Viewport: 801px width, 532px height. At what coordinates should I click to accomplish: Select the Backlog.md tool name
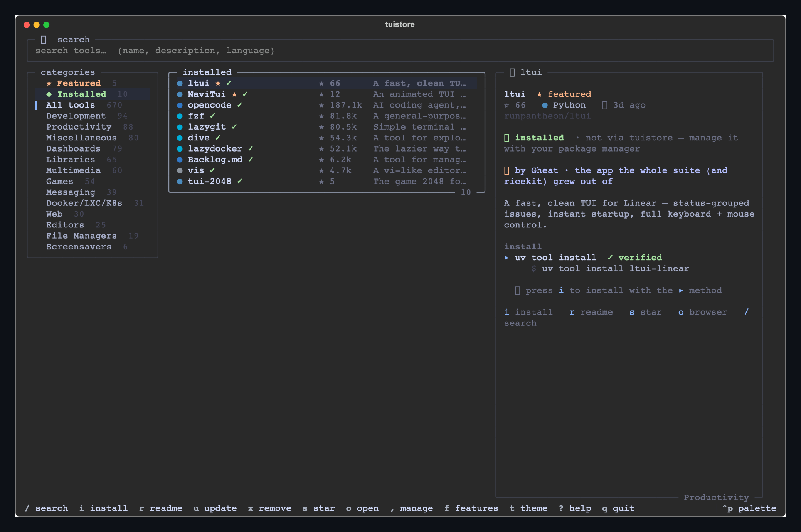[x=215, y=159]
